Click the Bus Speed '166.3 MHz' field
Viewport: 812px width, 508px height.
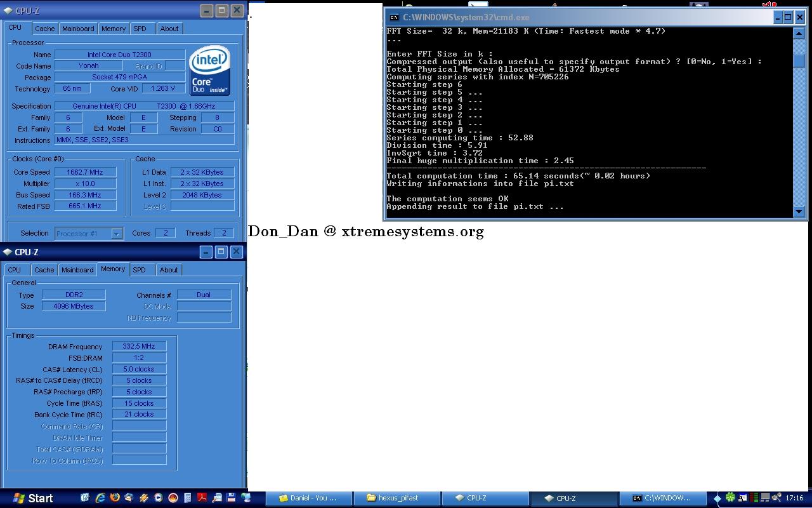pos(85,195)
